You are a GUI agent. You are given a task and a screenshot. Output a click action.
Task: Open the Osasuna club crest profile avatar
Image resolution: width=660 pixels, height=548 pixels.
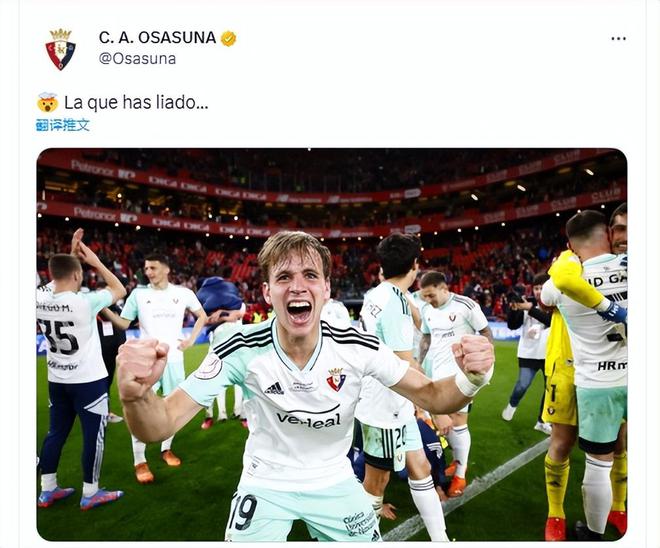click(x=61, y=49)
